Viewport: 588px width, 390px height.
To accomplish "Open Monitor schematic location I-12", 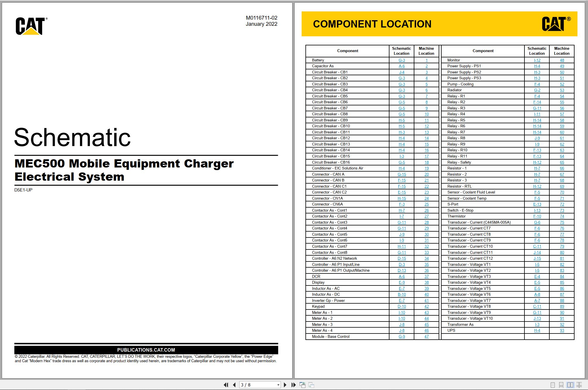I will point(537,60).
